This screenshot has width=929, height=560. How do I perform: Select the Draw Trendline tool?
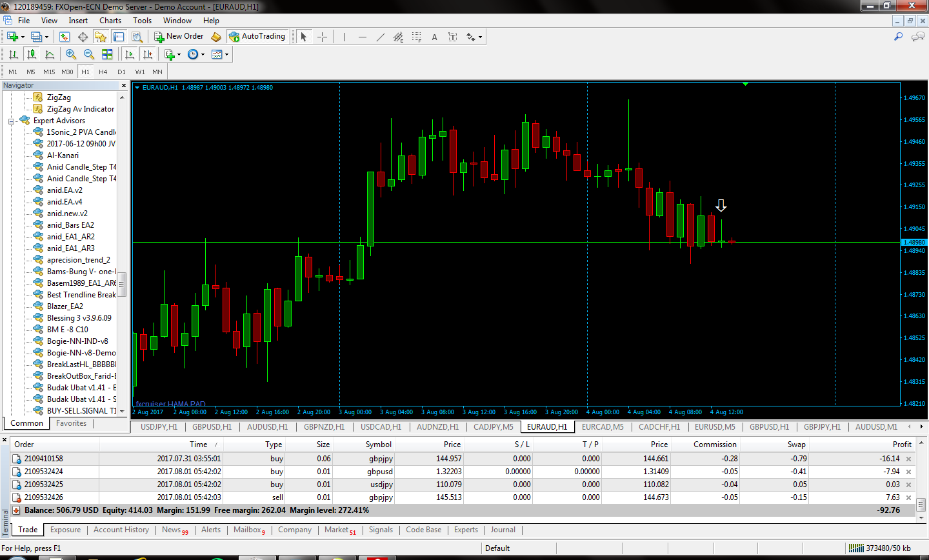pos(380,37)
